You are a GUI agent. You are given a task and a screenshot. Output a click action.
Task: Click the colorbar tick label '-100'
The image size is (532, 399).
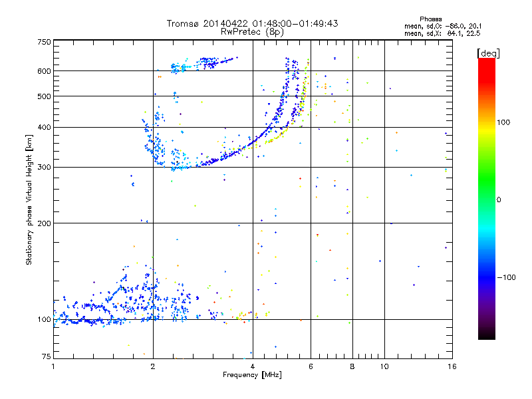tap(506, 277)
